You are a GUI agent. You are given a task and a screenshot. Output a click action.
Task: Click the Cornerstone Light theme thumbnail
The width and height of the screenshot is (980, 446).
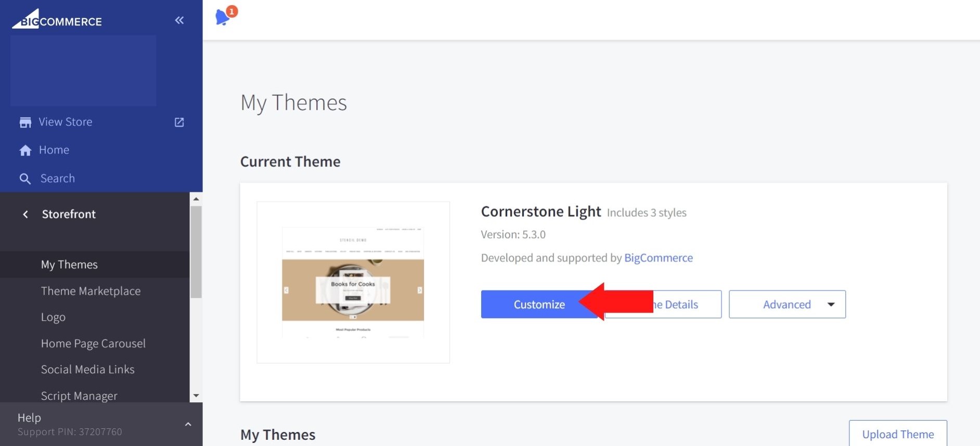pyautogui.click(x=353, y=282)
